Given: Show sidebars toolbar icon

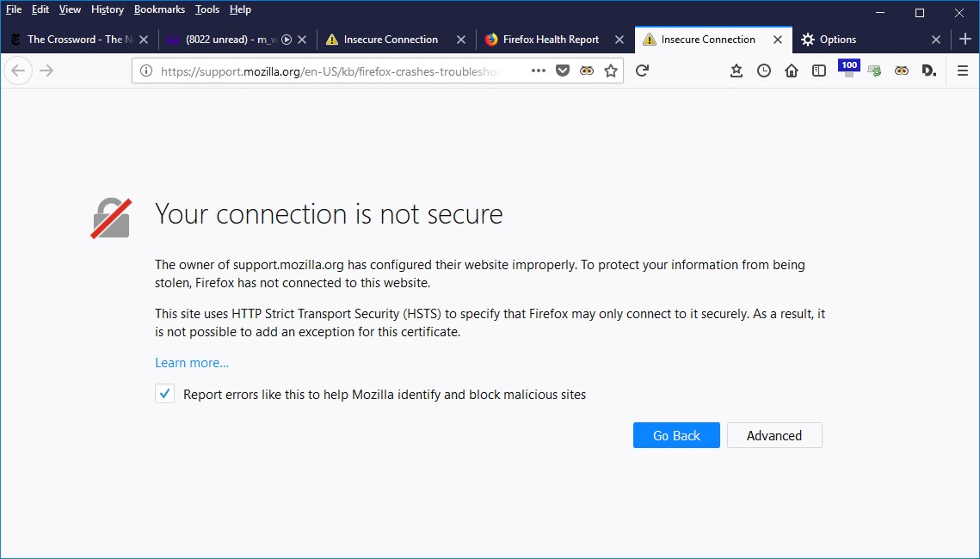Looking at the screenshot, I should (819, 71).
